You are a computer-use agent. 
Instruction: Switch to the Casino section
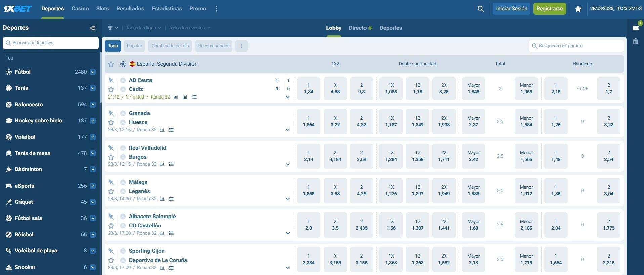80,9
